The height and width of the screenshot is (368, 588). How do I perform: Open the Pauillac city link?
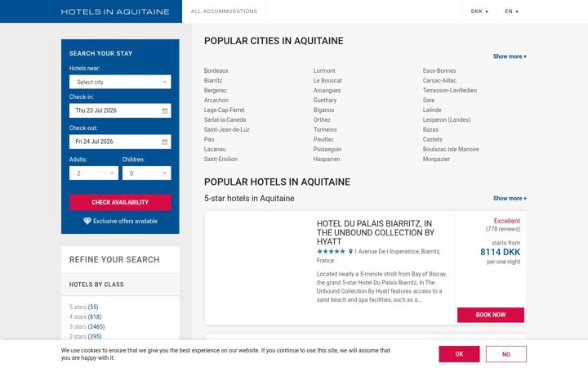(x=323, y=139)
